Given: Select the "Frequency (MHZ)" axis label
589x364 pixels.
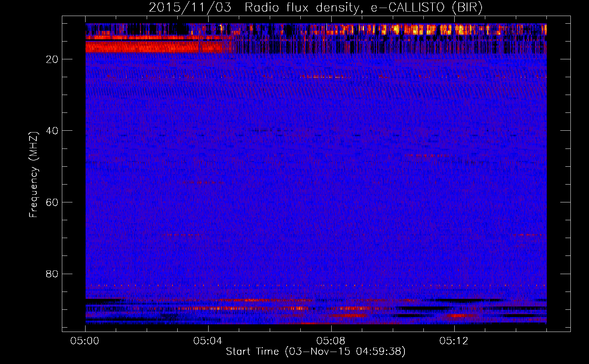Looking at the screenshot, I should 33,175.
